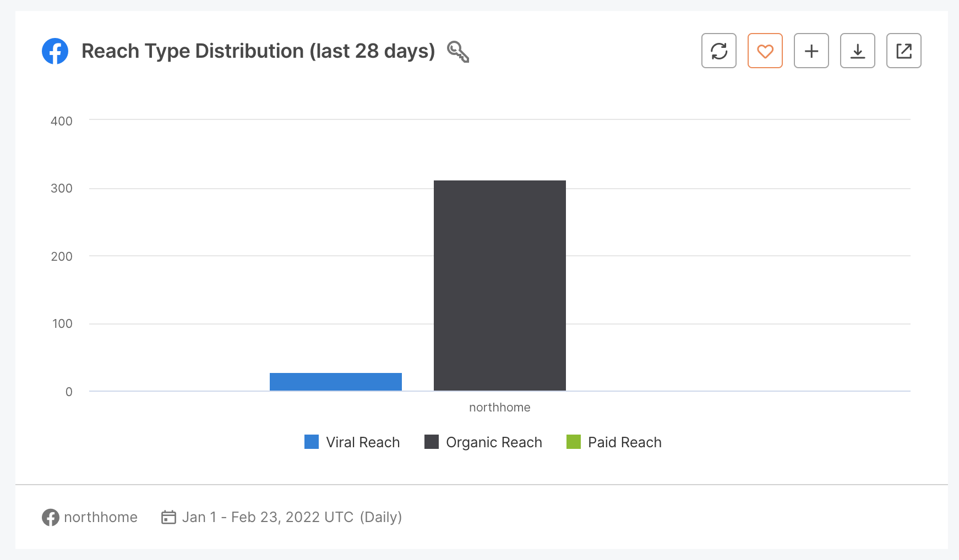The width and height of the screenshot is (959, 560).
Task: Toggle Viral Reach series in the legend
Action: click(352, 442)
